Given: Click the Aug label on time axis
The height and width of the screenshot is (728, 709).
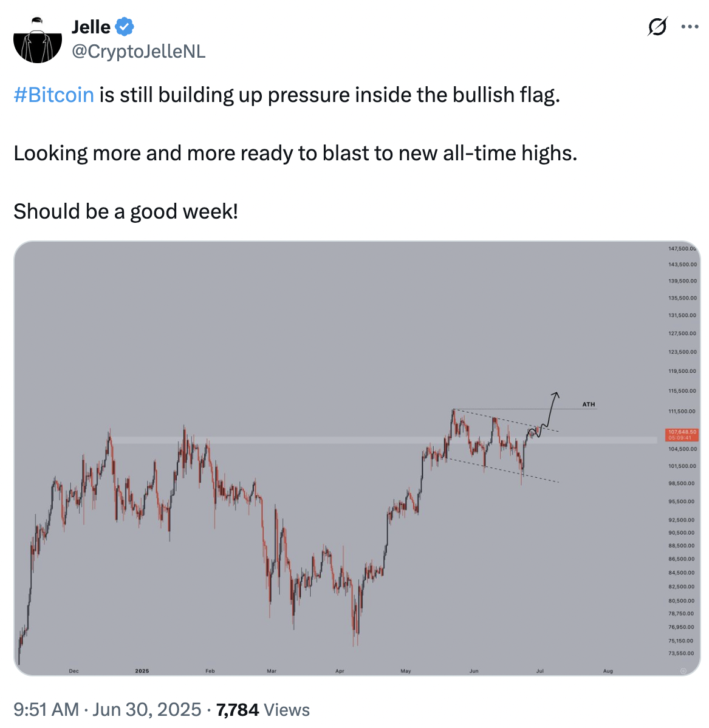Looking at the screenshot, I should pos(608,671).
